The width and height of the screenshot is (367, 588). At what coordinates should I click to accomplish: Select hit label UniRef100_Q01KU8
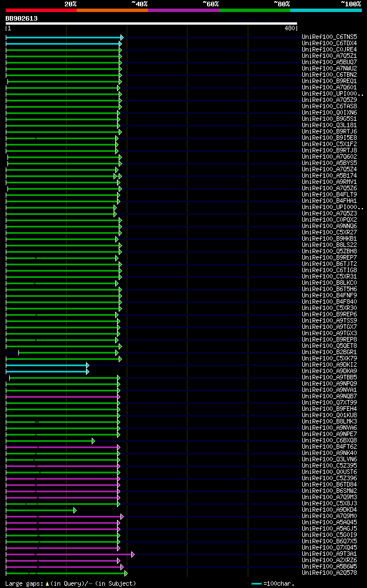point(330,415)
